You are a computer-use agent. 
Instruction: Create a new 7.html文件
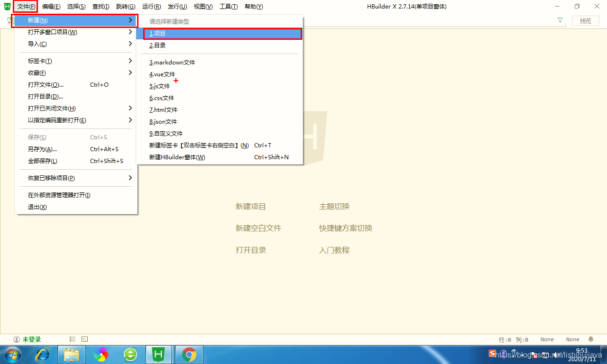coord(220,110)
